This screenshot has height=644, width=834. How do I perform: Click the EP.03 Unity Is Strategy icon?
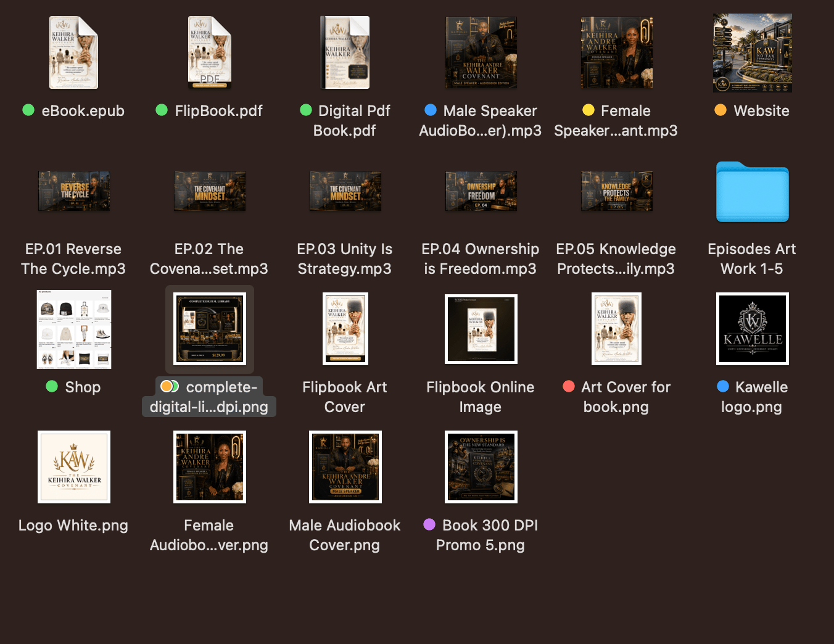tap(345, 191)
